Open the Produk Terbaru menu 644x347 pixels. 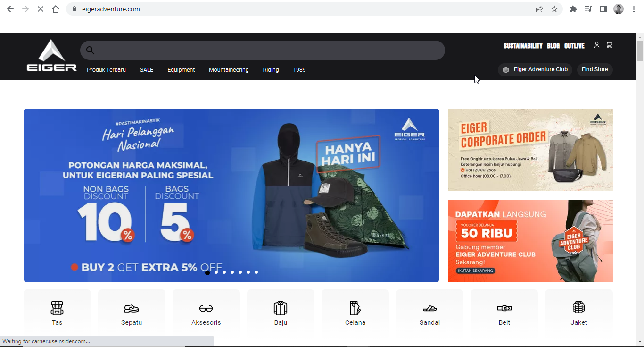point(106,70)
